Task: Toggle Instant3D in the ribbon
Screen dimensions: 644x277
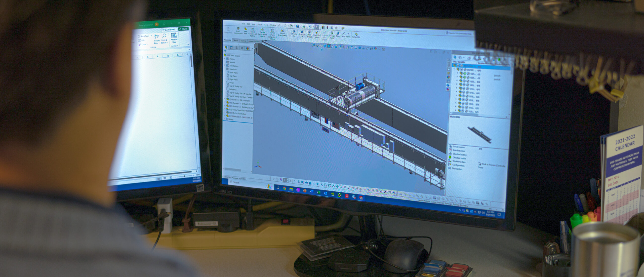Action: click(x=356, y=35)
